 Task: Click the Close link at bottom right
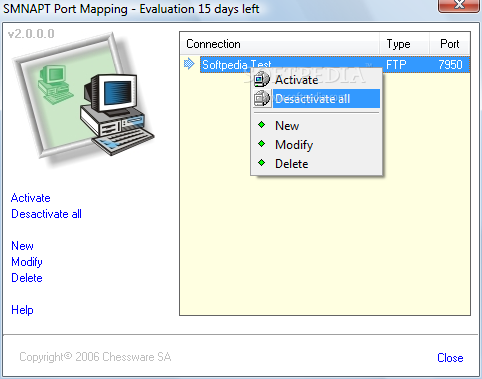coord(450,358)
